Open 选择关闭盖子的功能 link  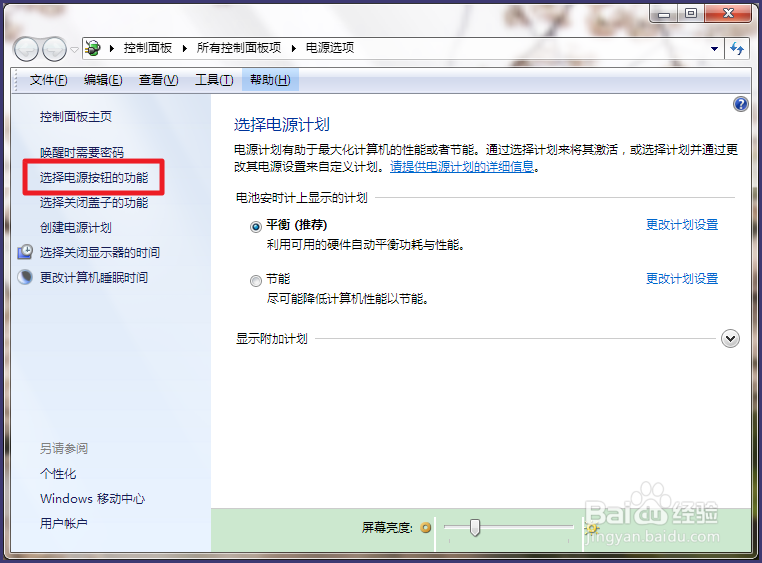point(94,203)
